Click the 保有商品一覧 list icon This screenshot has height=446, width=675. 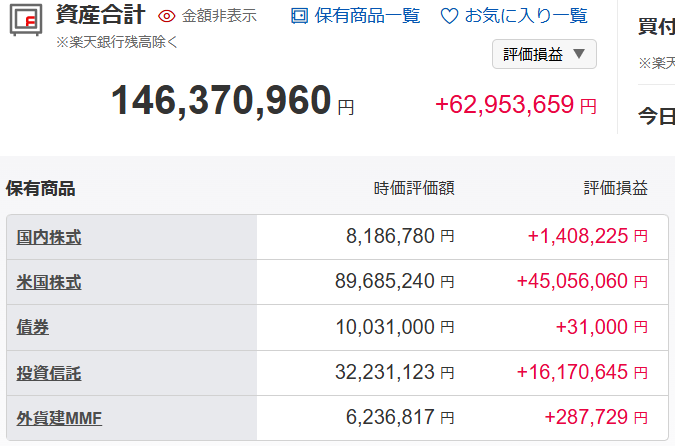[x=299, y=16]
